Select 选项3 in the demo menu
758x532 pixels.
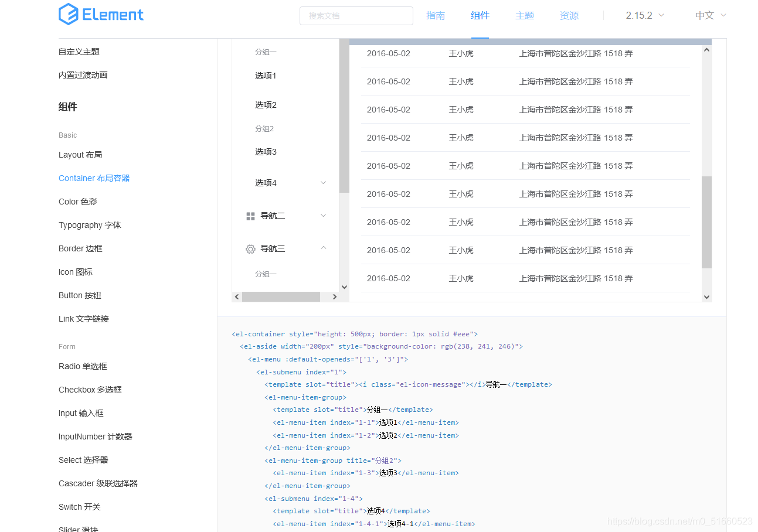266,152
